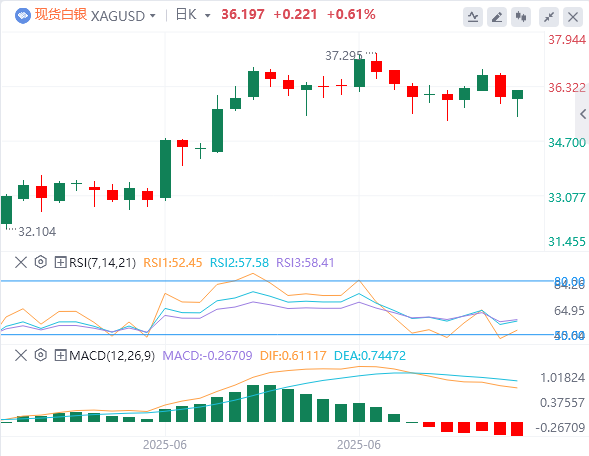Select the 37.295 high price marker

point(344,56)
